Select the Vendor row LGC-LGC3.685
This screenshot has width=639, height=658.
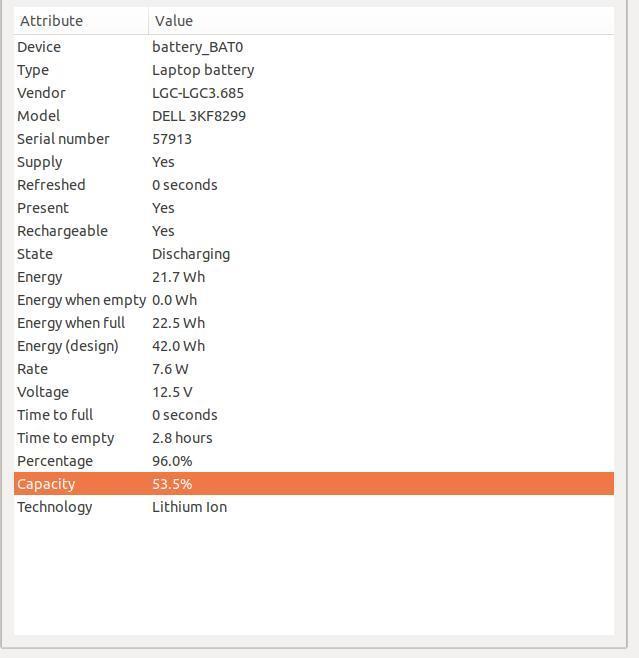click(x=314, y=93)
